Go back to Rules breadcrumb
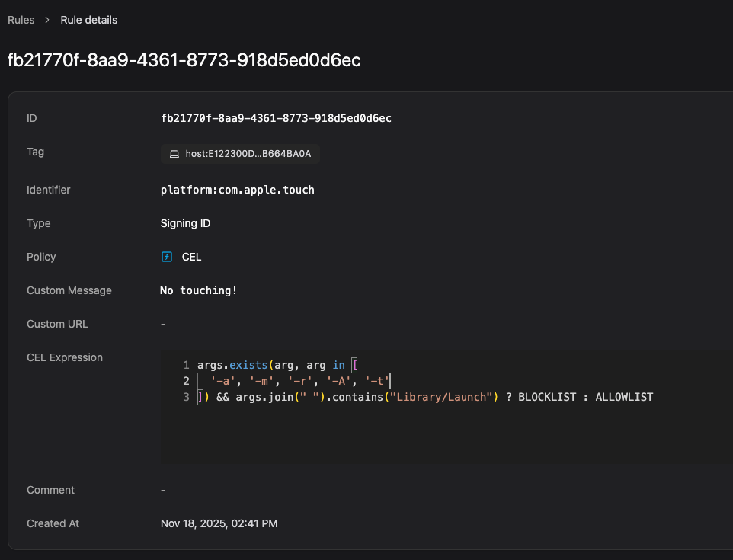Image resolution: width=733 pixels, height=560 pixels. (21, 20)
